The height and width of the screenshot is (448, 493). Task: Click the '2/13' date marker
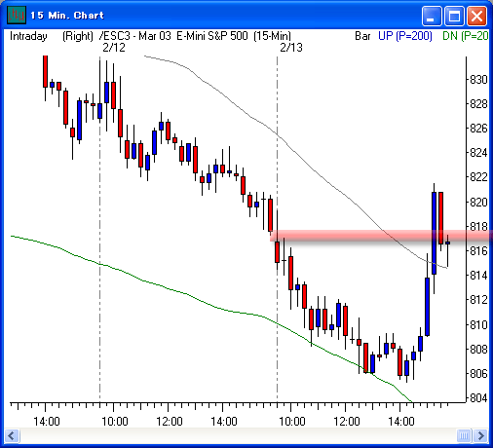pyautogui.click(x=291, y=48)
